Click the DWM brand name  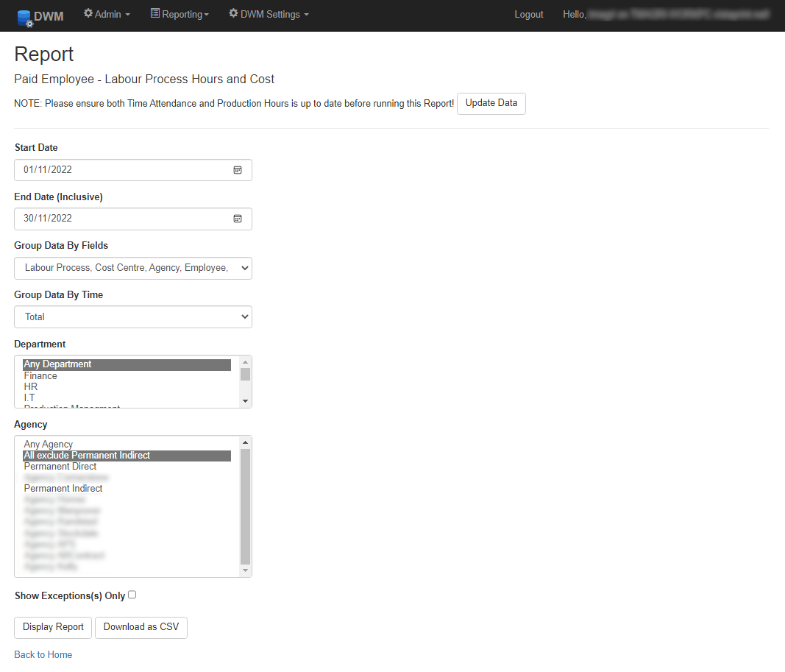pyautogui.click(x=49, y=16)
